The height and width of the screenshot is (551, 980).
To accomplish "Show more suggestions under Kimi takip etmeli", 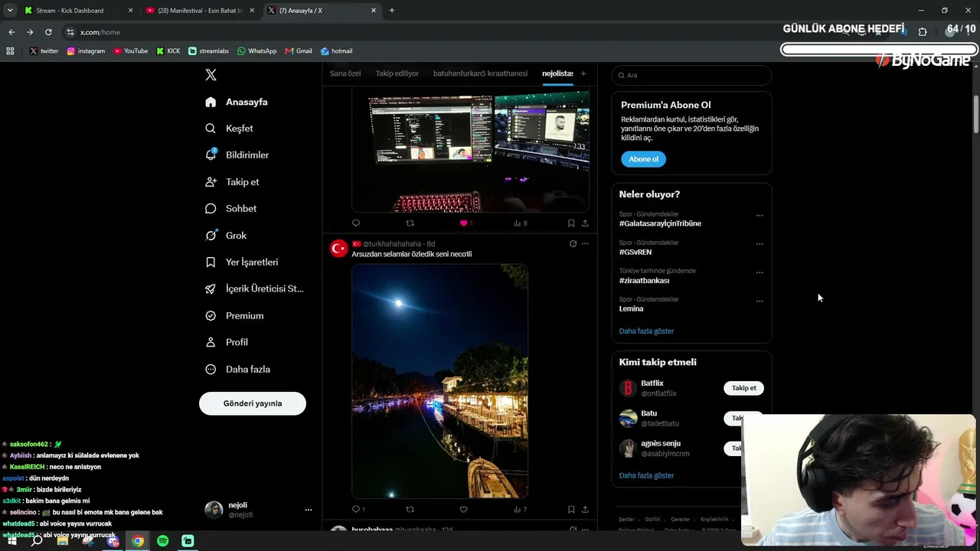I will 646,476.
